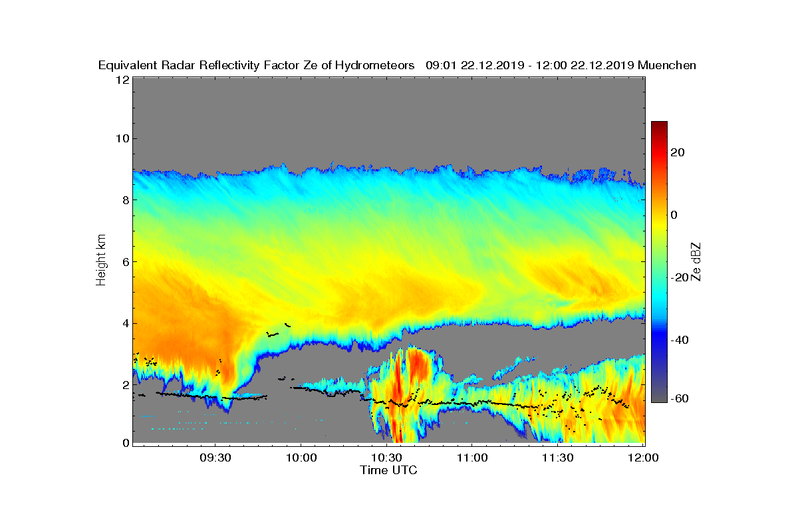The width and height of the screenshot is (798, 532).
Task: Click the Ze color scale bar
Action: pyautogui.click(x=659, y=262)
